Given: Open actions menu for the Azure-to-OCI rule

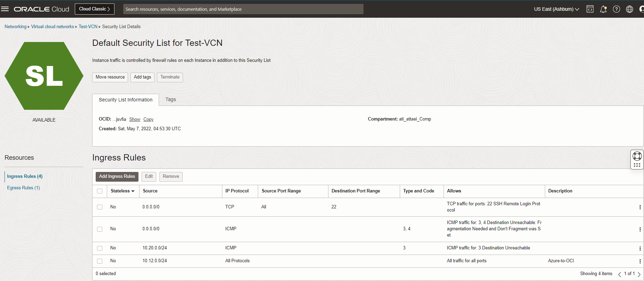Looking at the screenshot, I should pyautogui.click(x=640, y=261).
